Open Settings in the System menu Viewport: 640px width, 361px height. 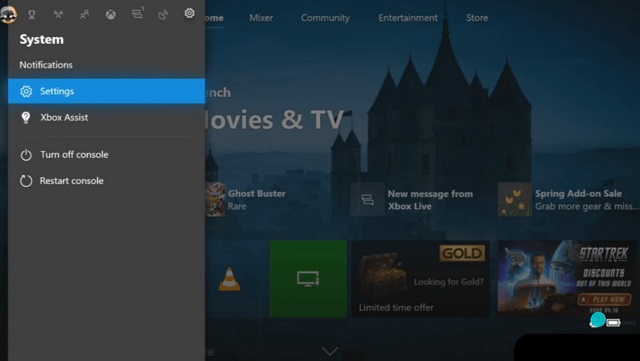107,91
